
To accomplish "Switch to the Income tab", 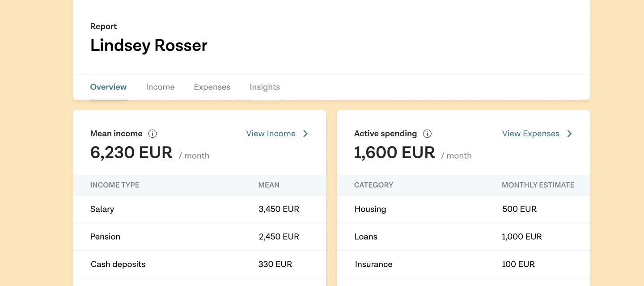I will pyautogui.click(x=160, y=87).
